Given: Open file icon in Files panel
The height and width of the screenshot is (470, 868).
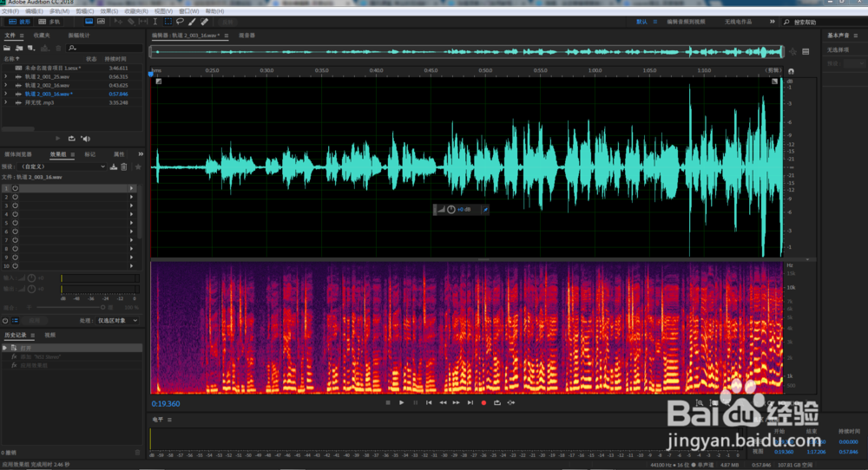Looking at the screenshot, I should (x=7, y=48).
